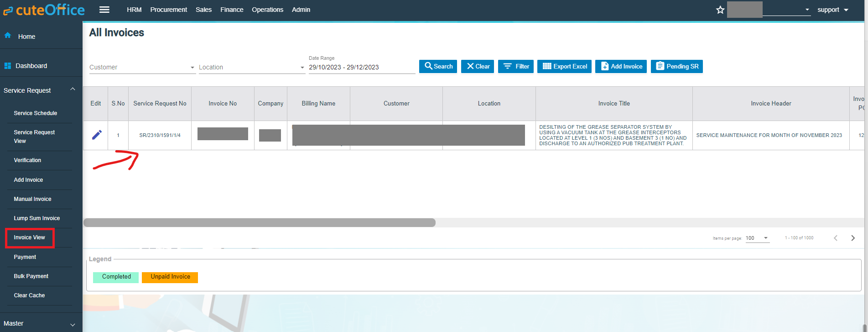Click the Pending SR button

[676, 66]
